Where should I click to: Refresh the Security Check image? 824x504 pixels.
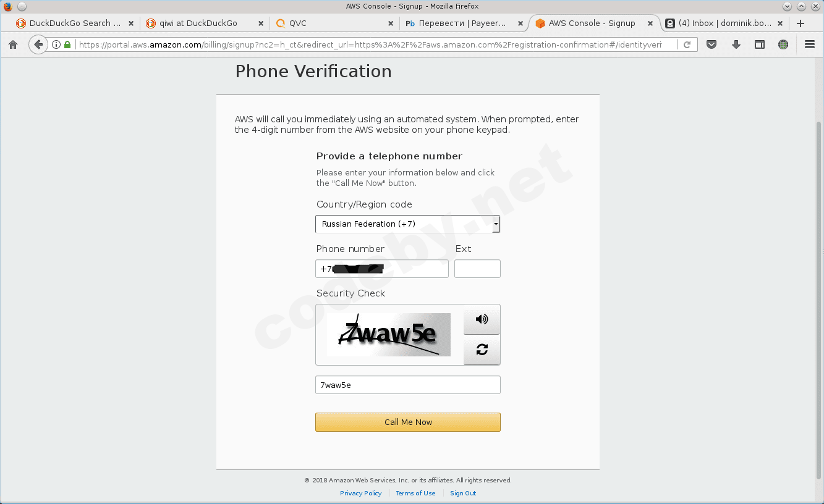tap(482, 350)
